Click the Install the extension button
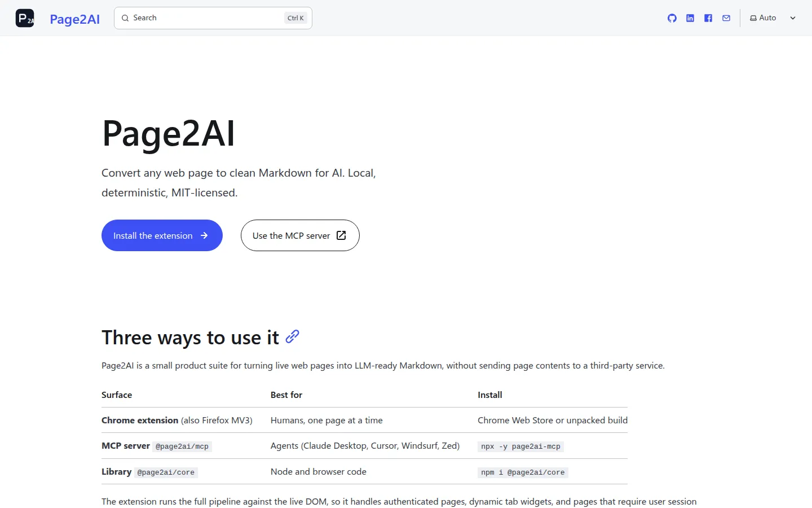This screenshot has height=508, width=812. [162, 235]
